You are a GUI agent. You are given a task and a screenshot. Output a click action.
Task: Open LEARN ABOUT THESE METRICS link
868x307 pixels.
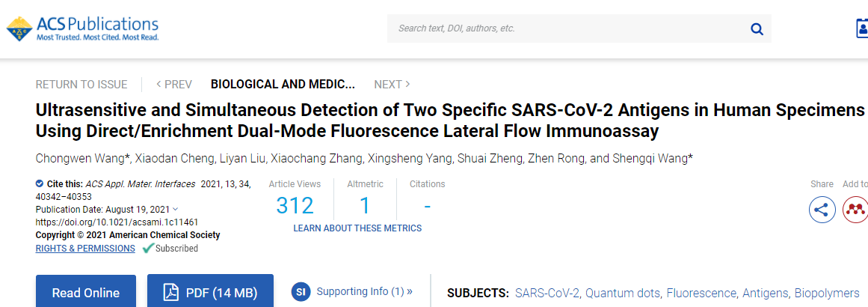point(357,228)
